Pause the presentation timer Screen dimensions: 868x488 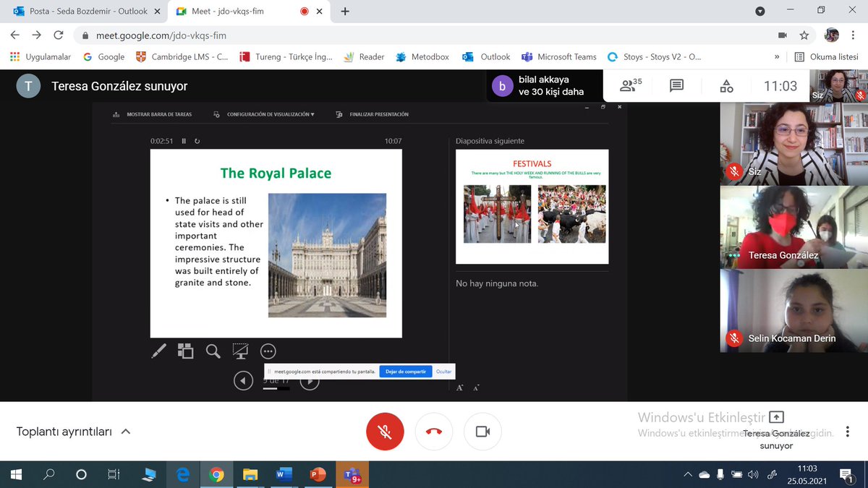[184, 141]
